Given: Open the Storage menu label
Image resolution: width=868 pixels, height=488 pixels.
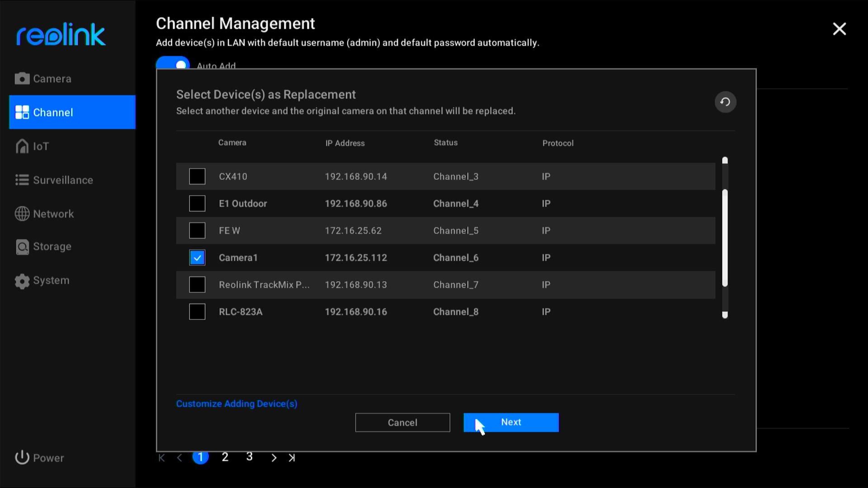Looking at the screenshot, I should tap(52, 247).
